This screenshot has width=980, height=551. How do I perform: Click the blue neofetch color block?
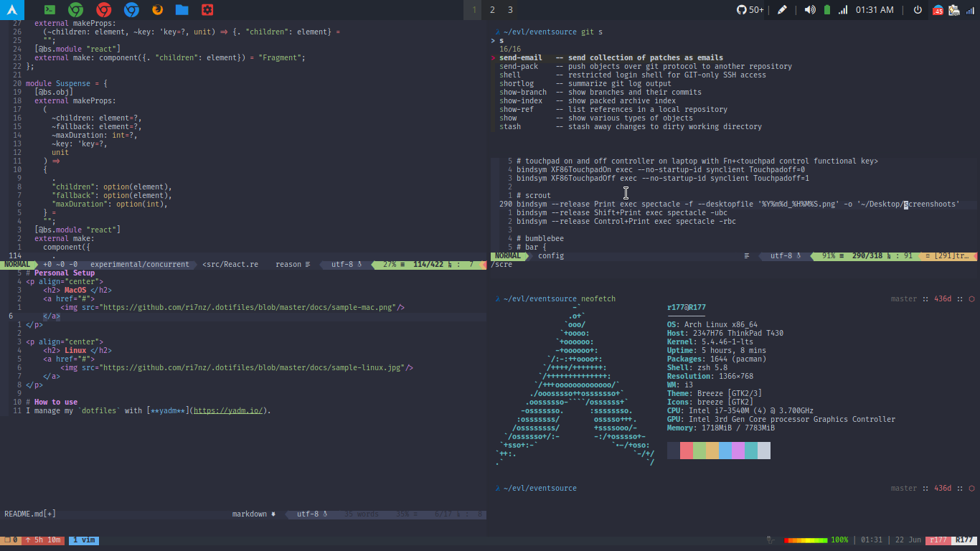(725, 451)
